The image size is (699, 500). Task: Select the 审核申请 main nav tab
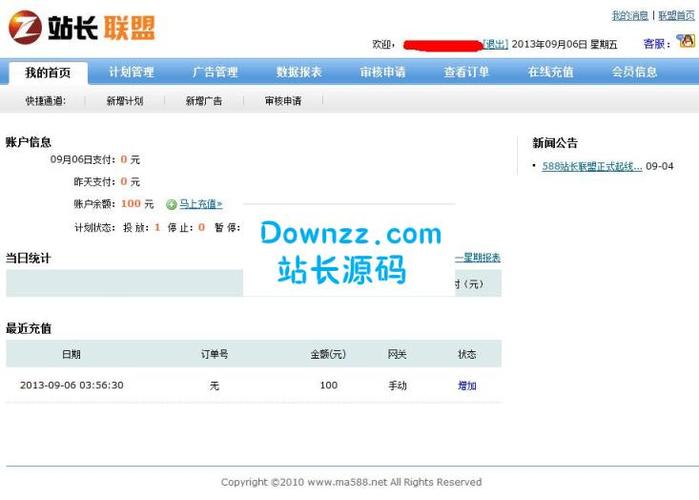tap(383, 72)
